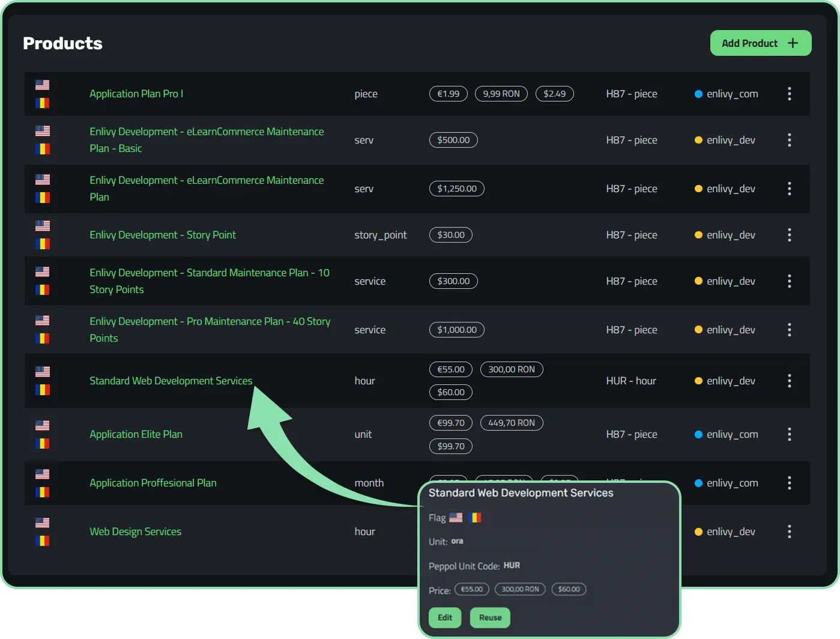840x639 pixels.
Task: Click Romanian flag icon in Application Plan Pro I row
Action: [42, 103]
